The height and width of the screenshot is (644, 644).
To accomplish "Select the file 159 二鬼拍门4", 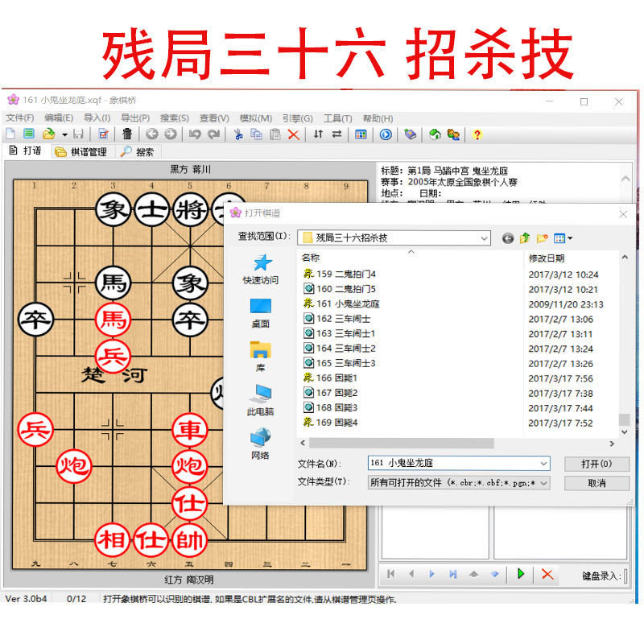I will point(339,274).
